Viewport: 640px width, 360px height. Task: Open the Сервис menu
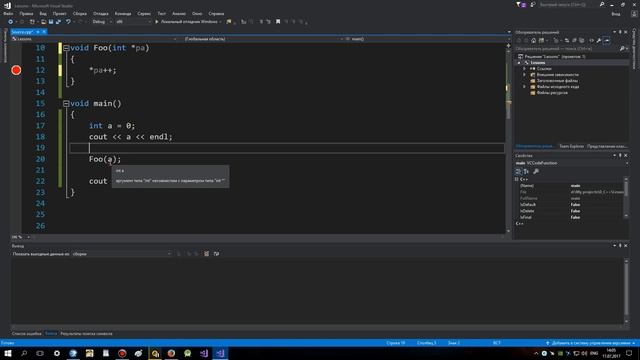click(x=144, y=13)
